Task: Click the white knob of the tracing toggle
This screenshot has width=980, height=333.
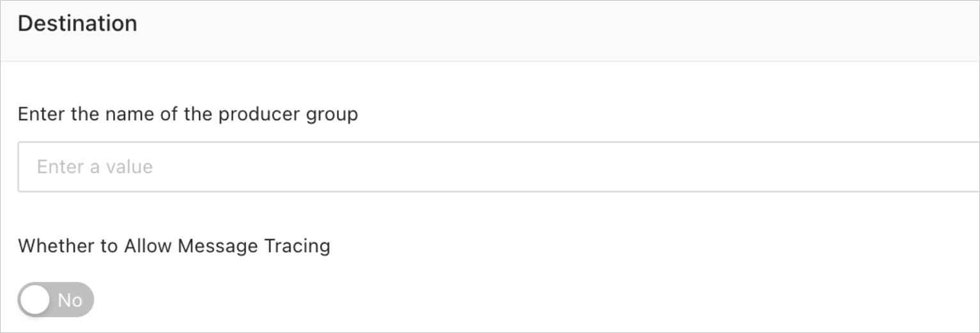Action: click(x=34, y=300)
